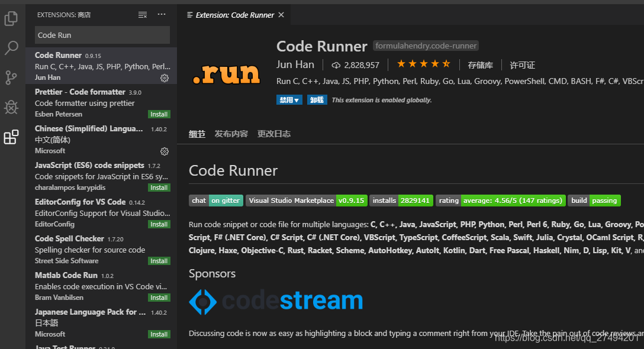Click the five-star rating of Code Runner
Viewport: 644px width, 349px height.
coord(423,64)
